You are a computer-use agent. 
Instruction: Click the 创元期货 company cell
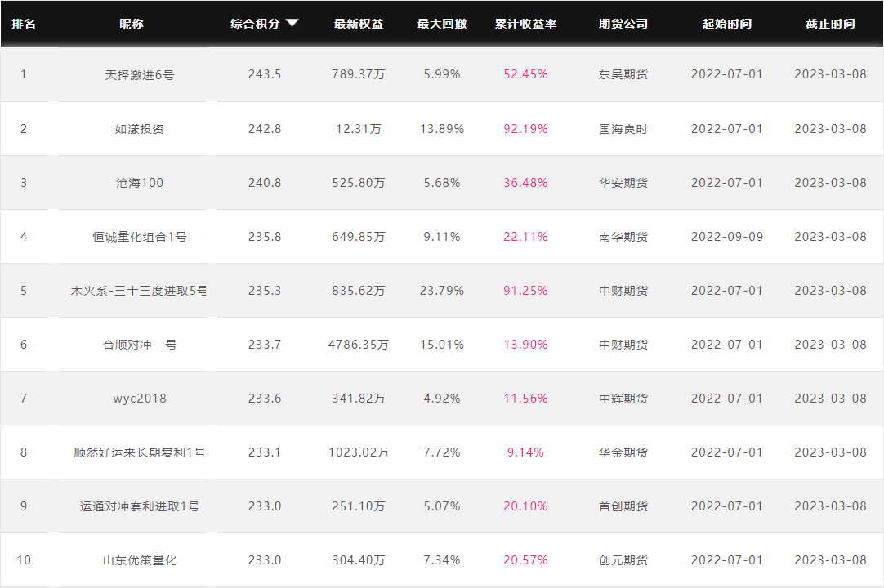pos(623,560)
